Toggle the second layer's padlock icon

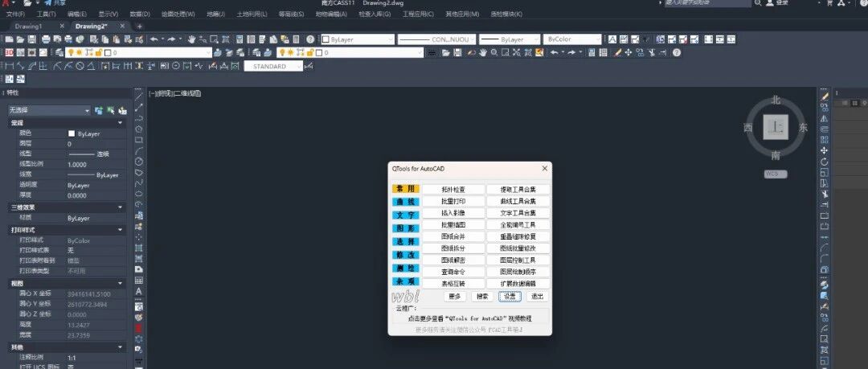point(310,52)
